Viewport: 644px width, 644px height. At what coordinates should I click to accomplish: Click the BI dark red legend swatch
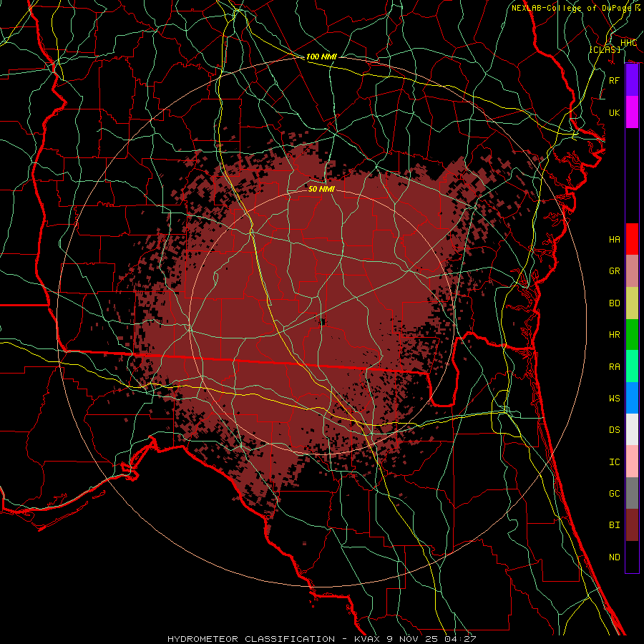(x=632, y=525)
